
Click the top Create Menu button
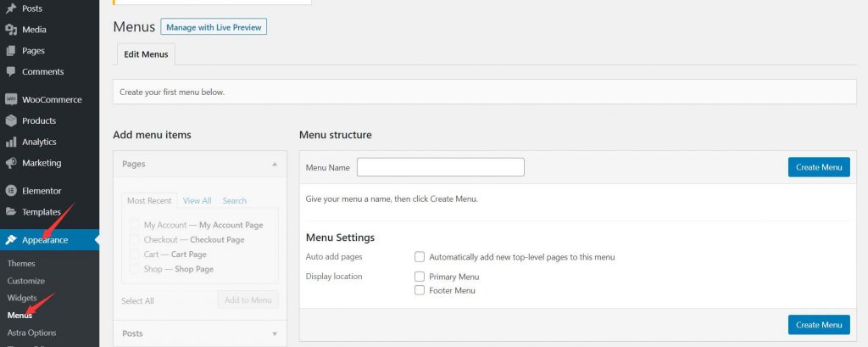pos(818,167)
